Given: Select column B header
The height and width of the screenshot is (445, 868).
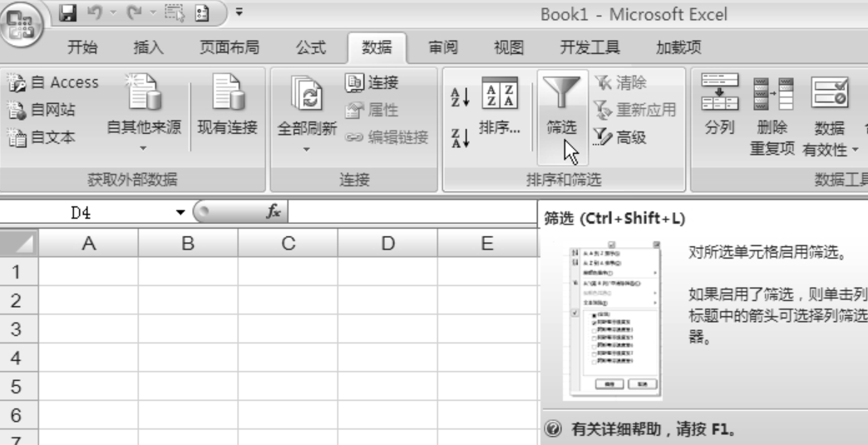Looking at the screenshot, I should [188, 243].
